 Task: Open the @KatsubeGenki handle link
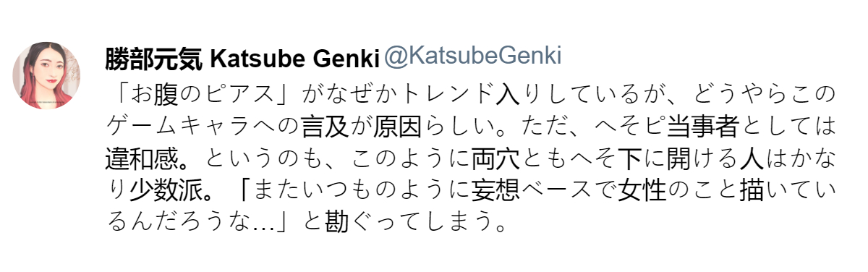(x=472, y=58)
